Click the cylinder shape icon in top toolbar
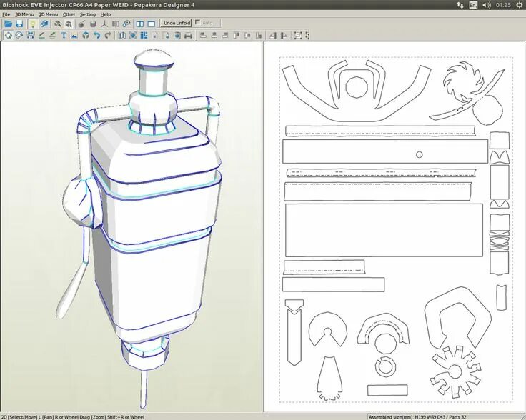Screen dimensions: 526x420 tap(93, 24)
